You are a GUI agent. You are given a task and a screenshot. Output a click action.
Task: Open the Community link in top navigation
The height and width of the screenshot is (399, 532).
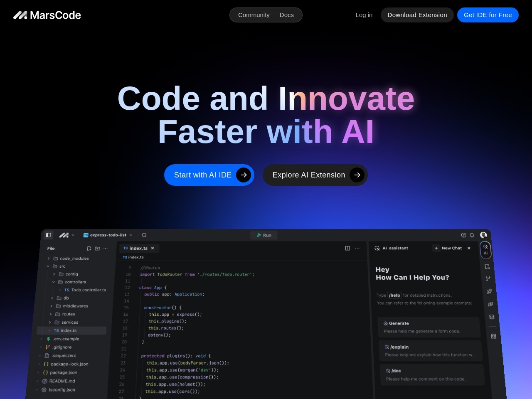[254, 15]
